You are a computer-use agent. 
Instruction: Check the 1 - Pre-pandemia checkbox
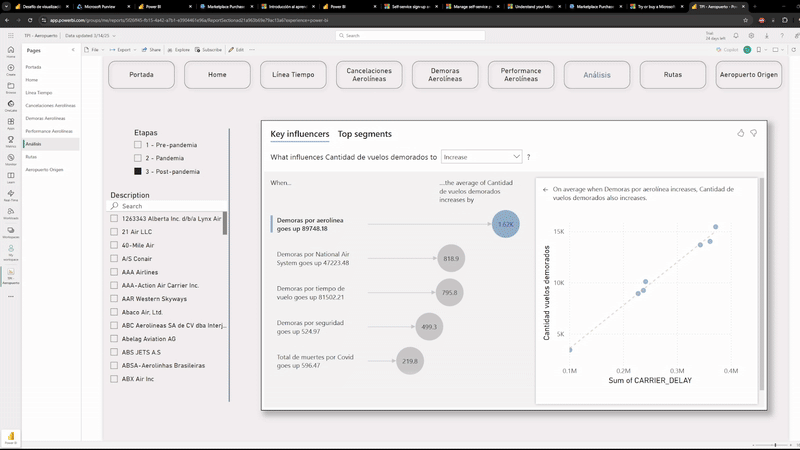point(138,145)
